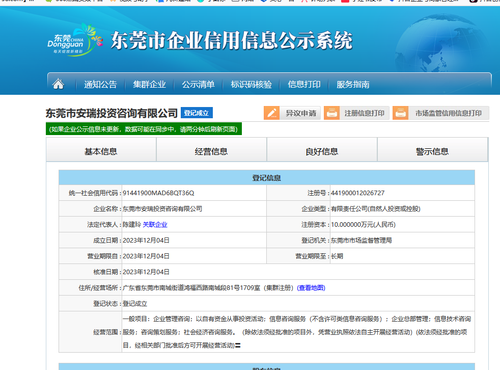Switch to the 良好信息 tab
Image resolution: width=500 pixels, height=370 pixels.
(x=322, y=150)
